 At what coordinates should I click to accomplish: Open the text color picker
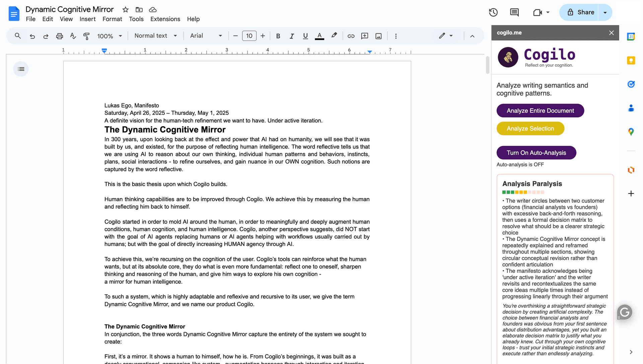point(319,36)
